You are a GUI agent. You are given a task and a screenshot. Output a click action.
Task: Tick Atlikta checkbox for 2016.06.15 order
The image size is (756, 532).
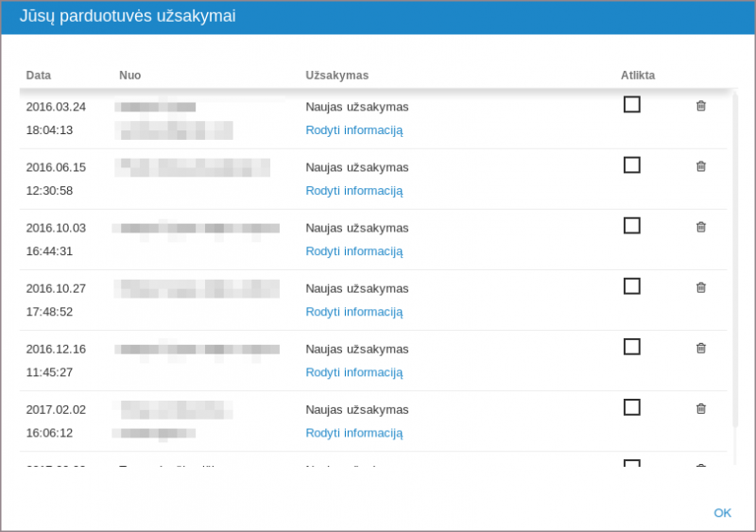pyautogui.click(x=632, y=165)
